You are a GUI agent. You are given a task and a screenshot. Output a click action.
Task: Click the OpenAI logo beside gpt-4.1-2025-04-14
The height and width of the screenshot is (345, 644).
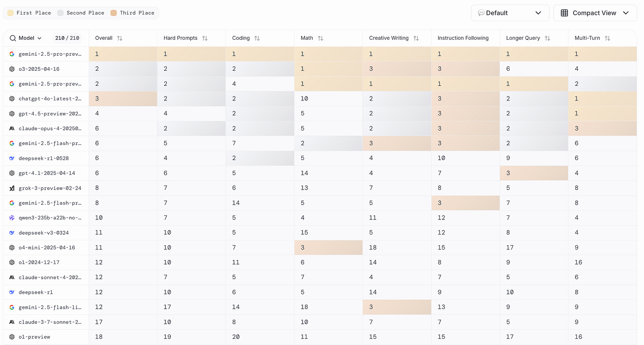(x=12, y=173)
